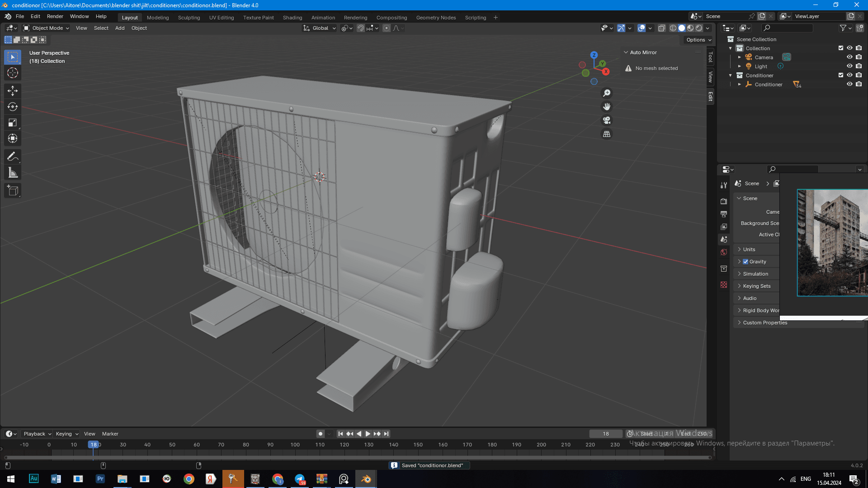
Task: Click the viewport zoom magnifier icon
Action: tap(607, 93)
